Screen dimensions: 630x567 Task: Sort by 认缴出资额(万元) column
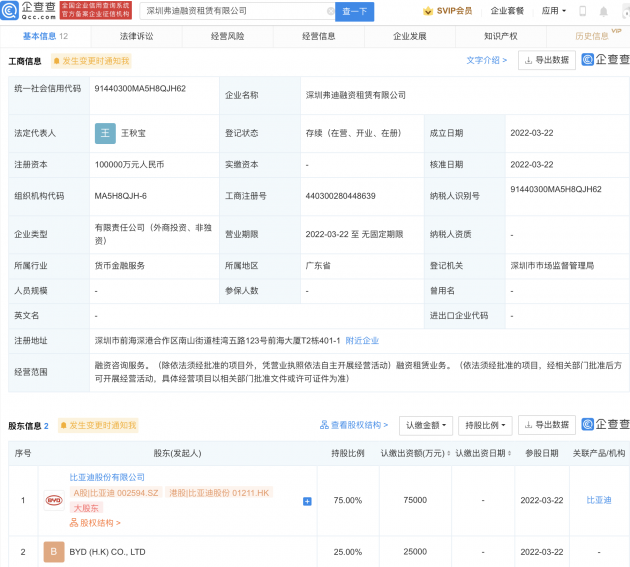[415, 453]
